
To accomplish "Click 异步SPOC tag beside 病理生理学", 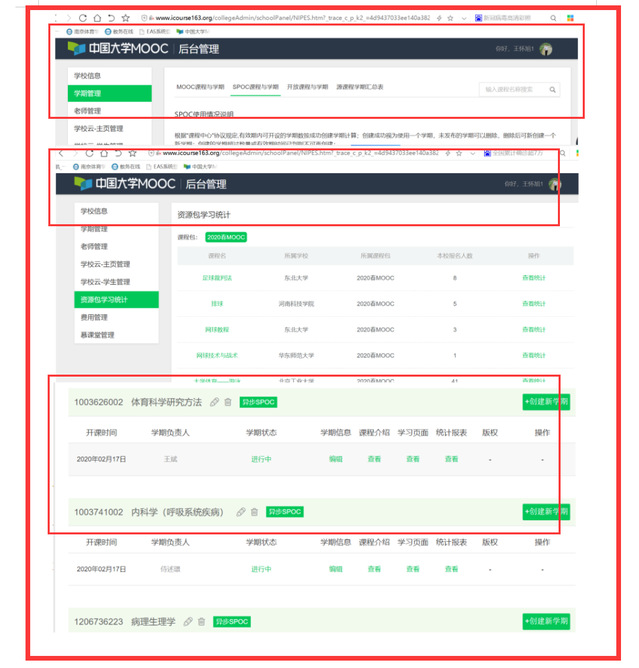I will 232,622.
